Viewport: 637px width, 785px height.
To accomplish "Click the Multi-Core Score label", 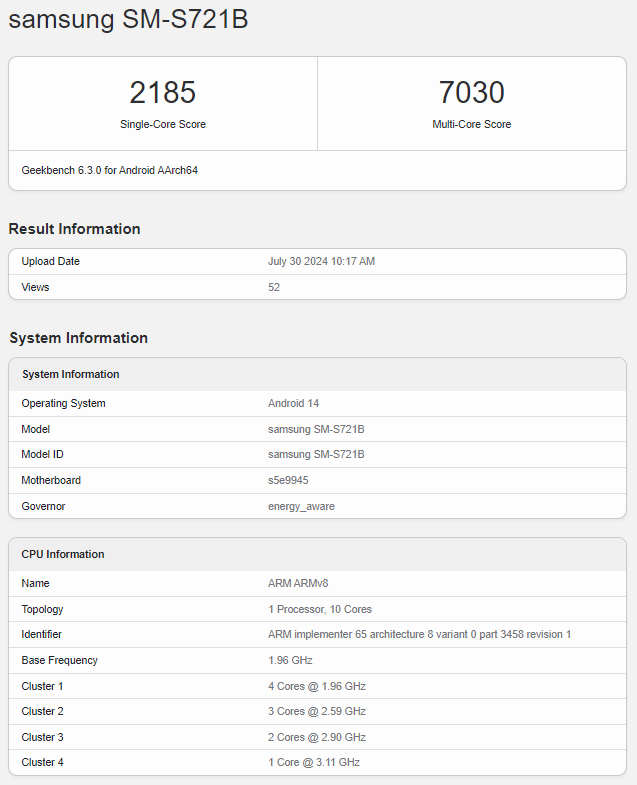I will point(471,125).
